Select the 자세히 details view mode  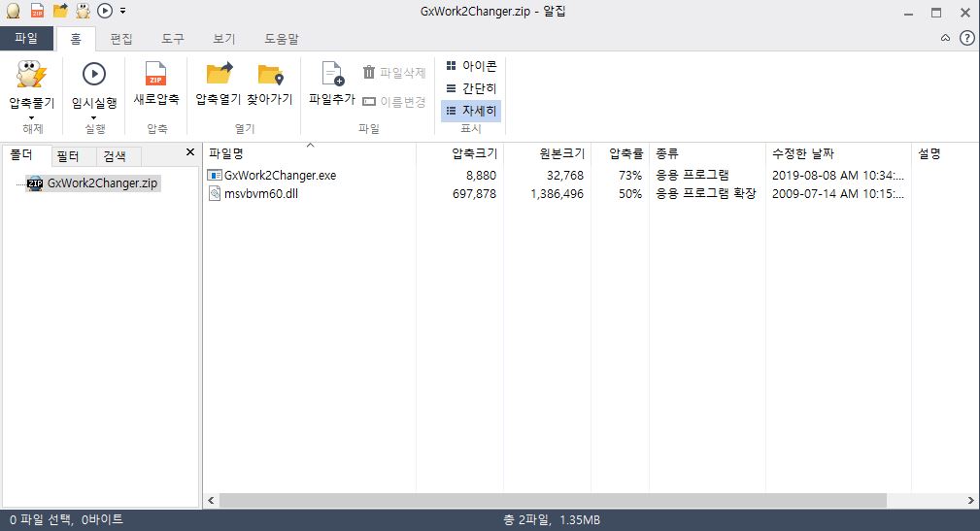click(x=471, y=111)
